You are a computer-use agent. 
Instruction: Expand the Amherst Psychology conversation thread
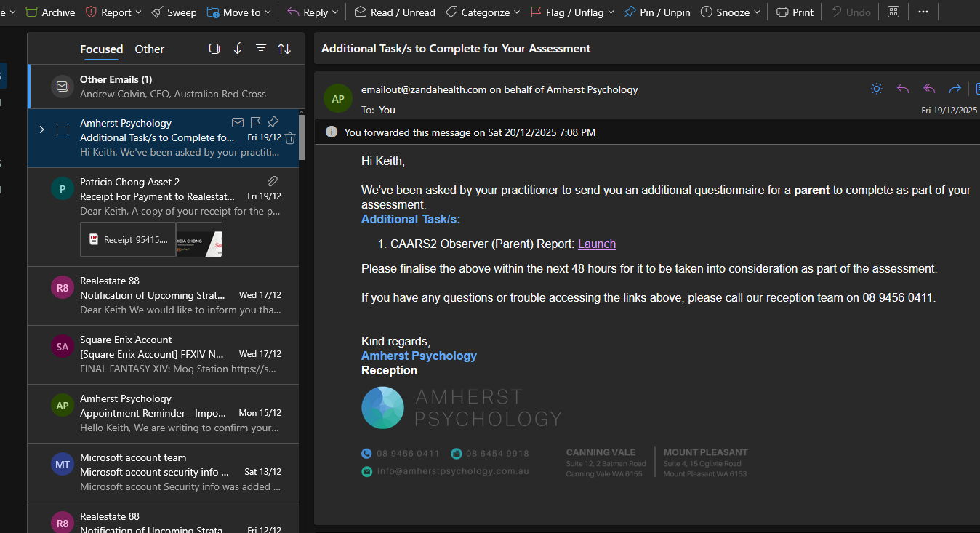(41, 129)
